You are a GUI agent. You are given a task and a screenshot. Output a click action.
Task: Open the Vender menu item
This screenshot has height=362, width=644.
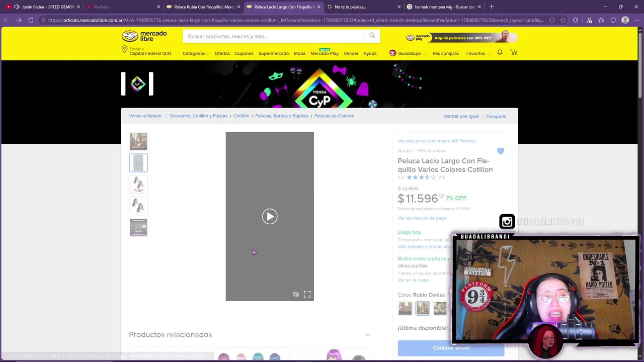351,53
